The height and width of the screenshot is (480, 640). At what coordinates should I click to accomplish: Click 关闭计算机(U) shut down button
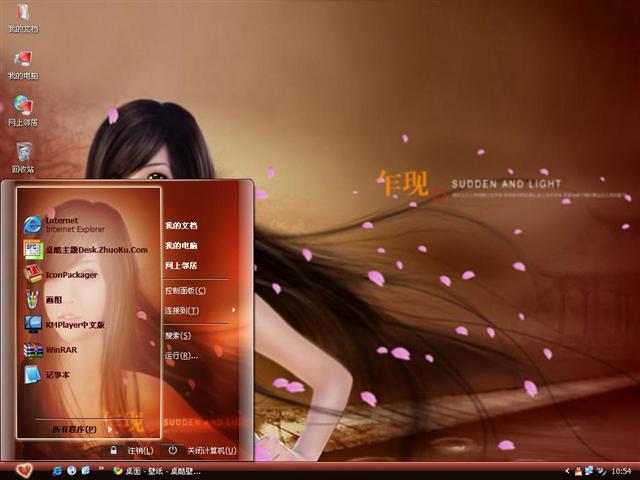[211, 450]
